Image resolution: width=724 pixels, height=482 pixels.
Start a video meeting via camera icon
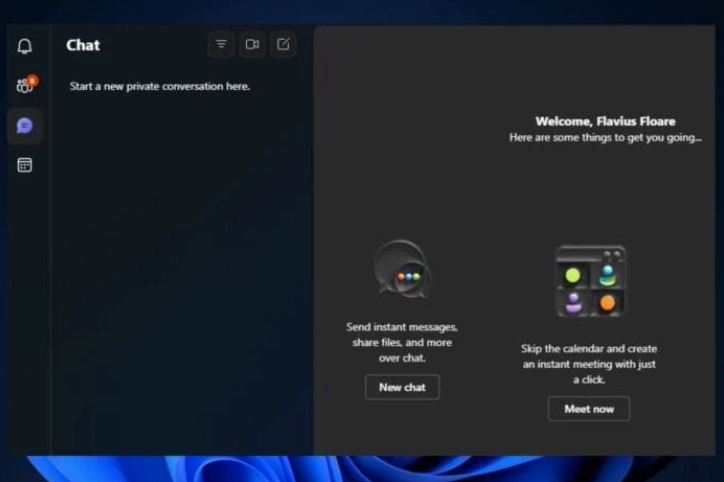click(x=252, y=44)
